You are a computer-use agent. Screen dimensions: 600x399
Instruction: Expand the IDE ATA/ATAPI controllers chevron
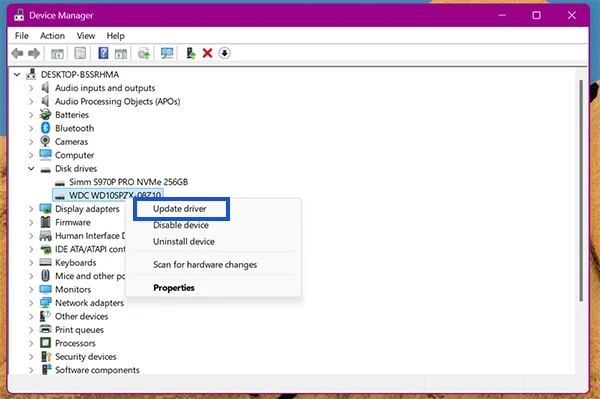(31, 249)
